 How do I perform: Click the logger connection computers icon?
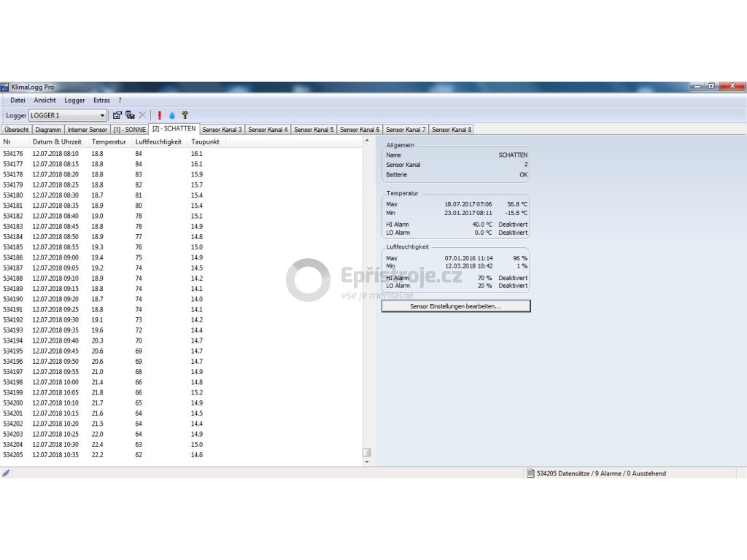click(130, 115)
